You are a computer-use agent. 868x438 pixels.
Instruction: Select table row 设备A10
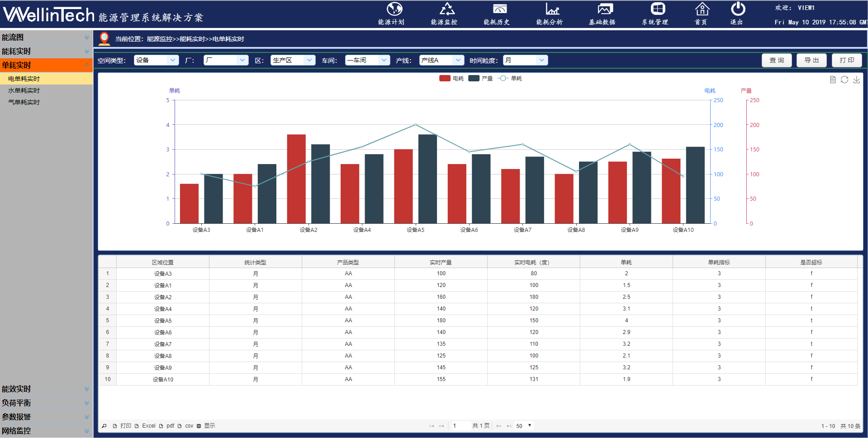(478, 379)
